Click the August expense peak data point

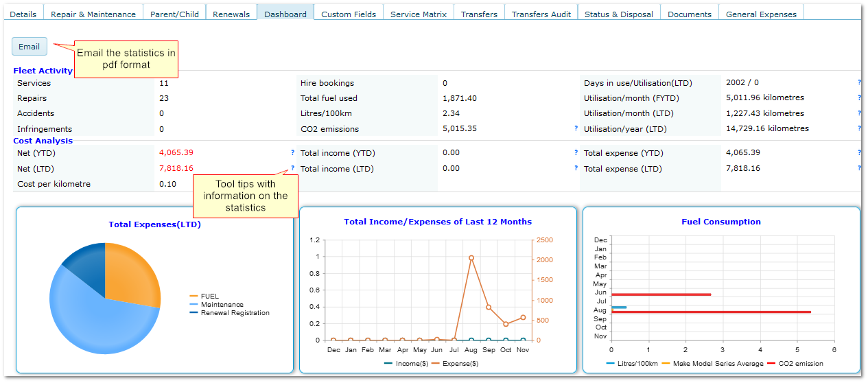471,258
